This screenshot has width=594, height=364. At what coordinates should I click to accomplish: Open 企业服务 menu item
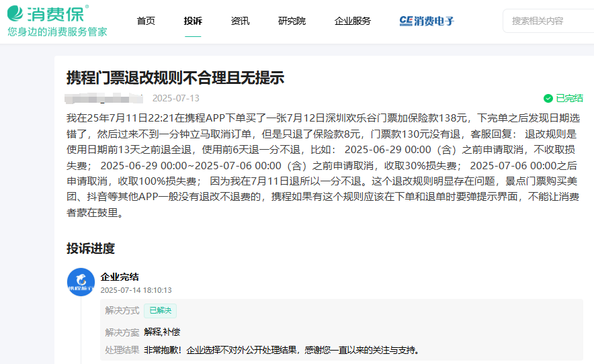coord(353,21)
